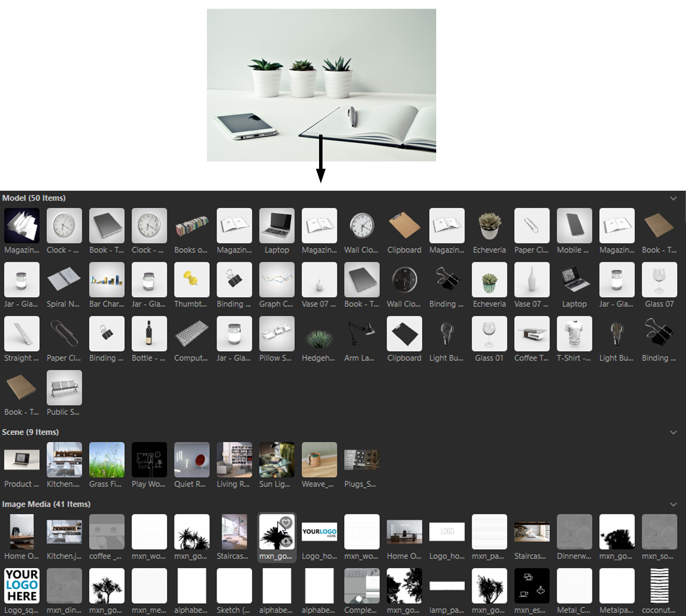
Task: Select the Bar Chart model
Action: pyautogui.click(x=106, y=279)
